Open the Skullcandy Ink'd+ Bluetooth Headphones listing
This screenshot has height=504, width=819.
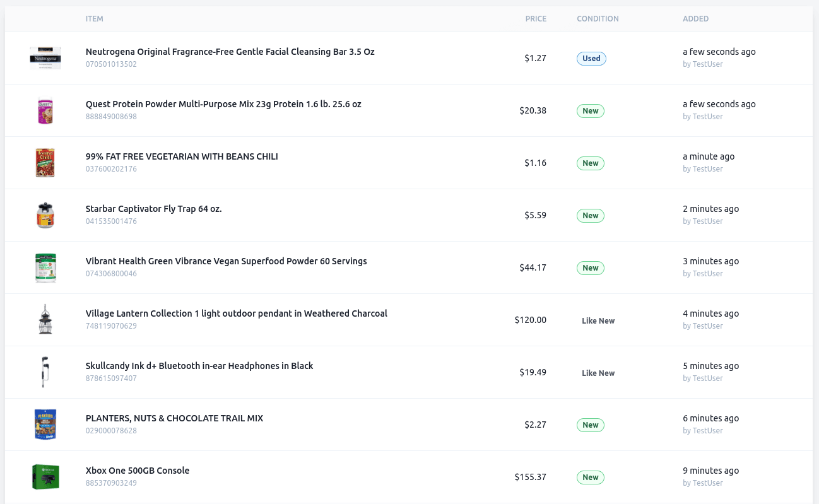199,366
